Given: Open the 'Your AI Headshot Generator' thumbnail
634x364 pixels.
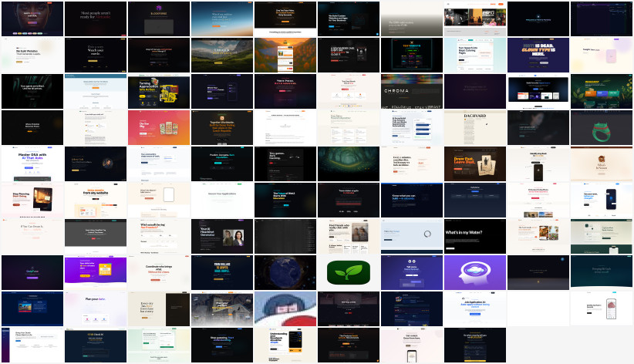Looking at the screenshot, I should (222, 237).
